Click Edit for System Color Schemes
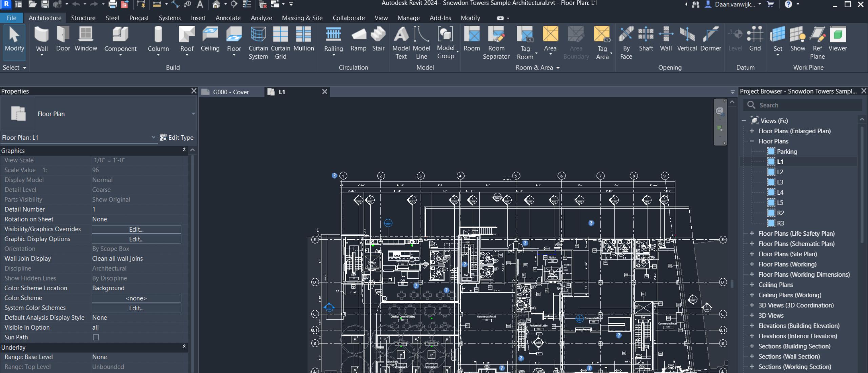 (136, 308)
